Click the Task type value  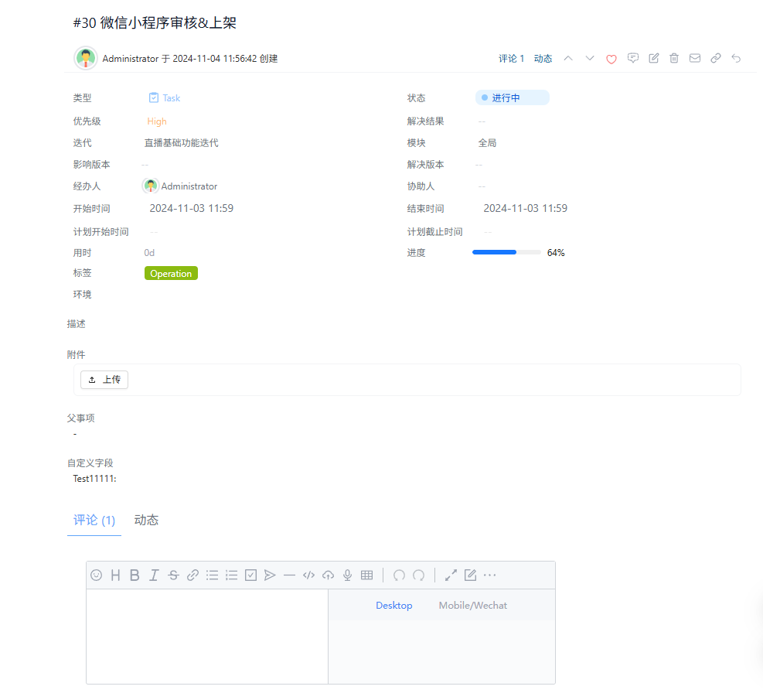(165, 97)
